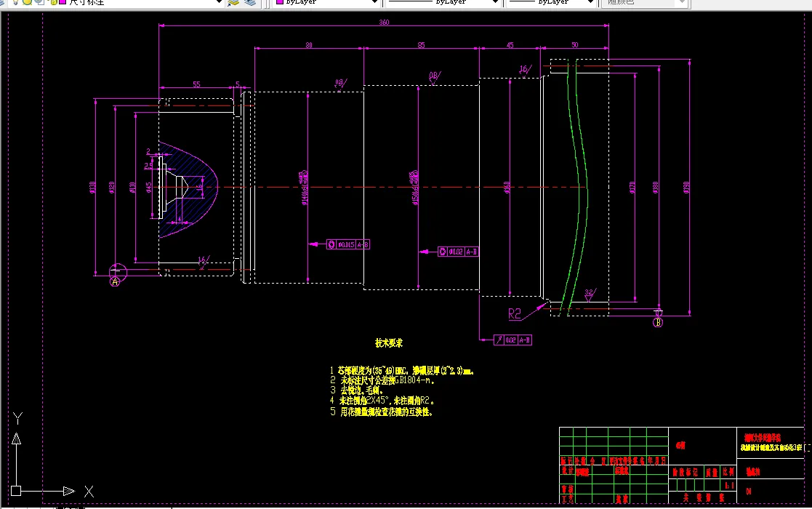
Task: Select technical requirement line 1 about HRC hardness
Action: tap(402, 371)
